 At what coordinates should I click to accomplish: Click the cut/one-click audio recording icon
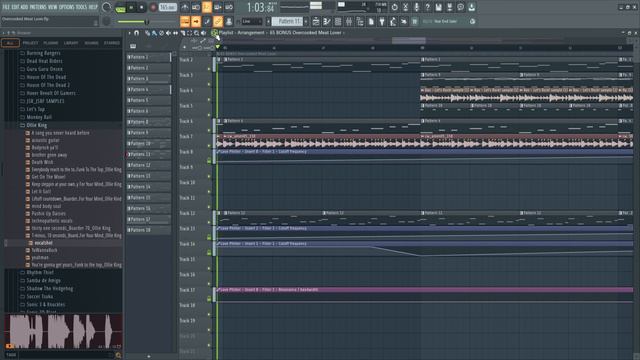click(405, 7)
